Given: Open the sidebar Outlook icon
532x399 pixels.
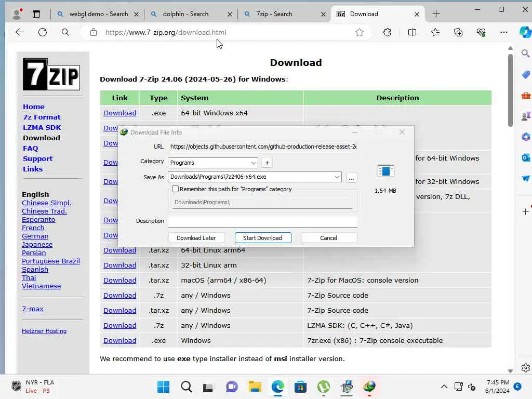Looking at the screenshot, I should click(526, 157).
